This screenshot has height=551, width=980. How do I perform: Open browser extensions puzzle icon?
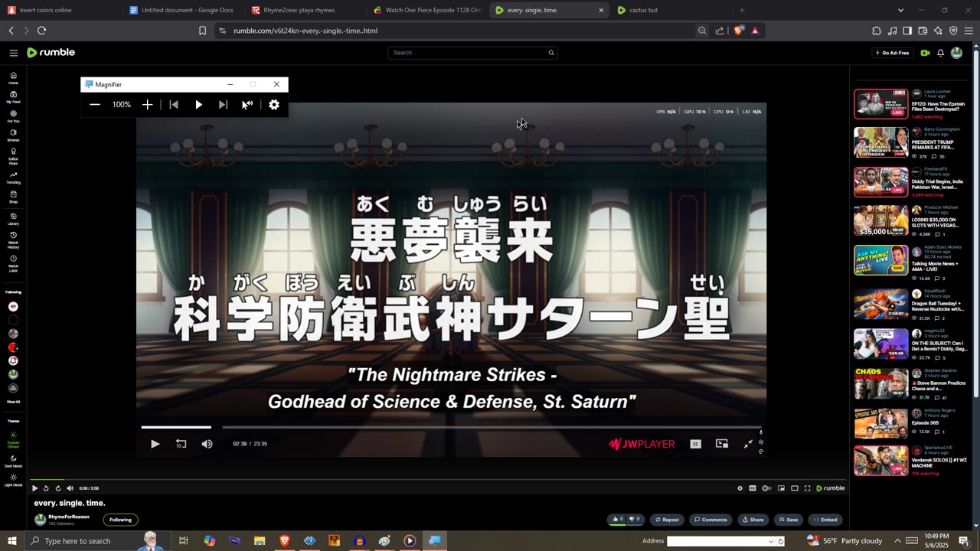coord(877,31)
